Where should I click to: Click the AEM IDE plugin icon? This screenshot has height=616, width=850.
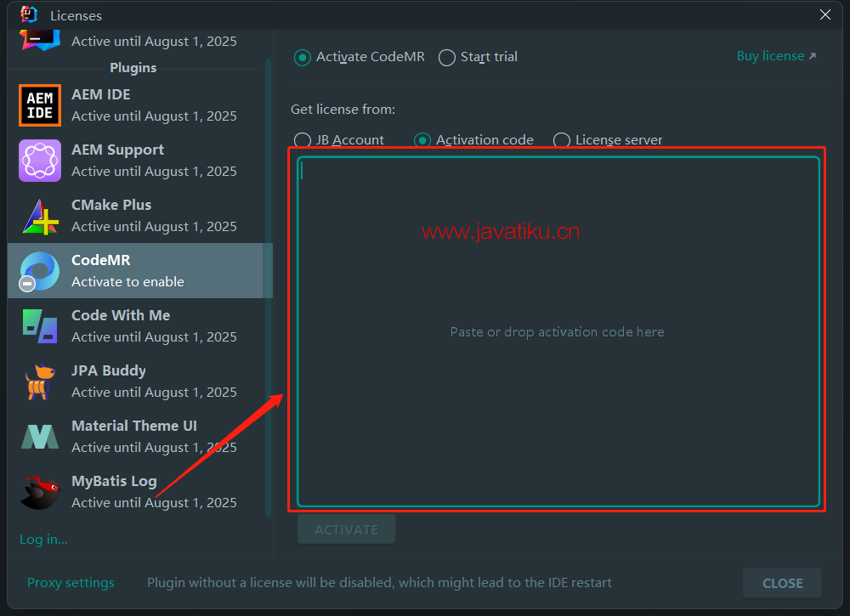point(40,105)
